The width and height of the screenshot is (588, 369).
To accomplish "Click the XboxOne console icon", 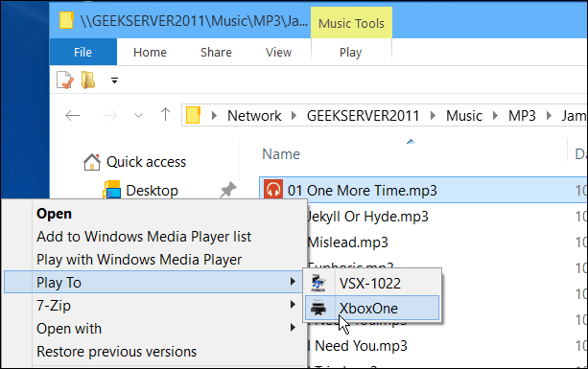I will pos(318,309).
